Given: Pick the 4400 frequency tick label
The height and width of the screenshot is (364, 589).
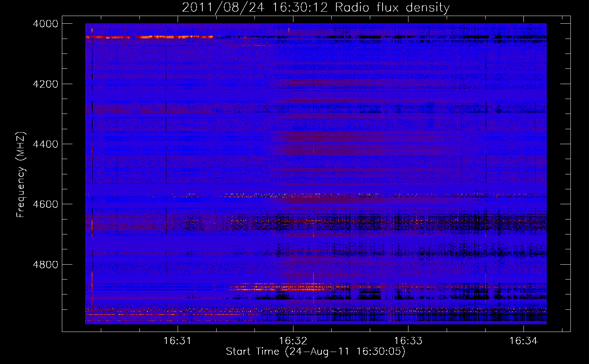Looking at the screenshot, I should click(x=46, y=144).
